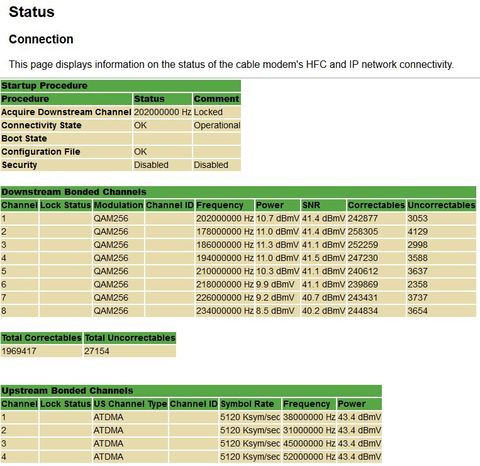Click the 1969417 total value
The image size is (480, 466).
(x=19, y=351)
